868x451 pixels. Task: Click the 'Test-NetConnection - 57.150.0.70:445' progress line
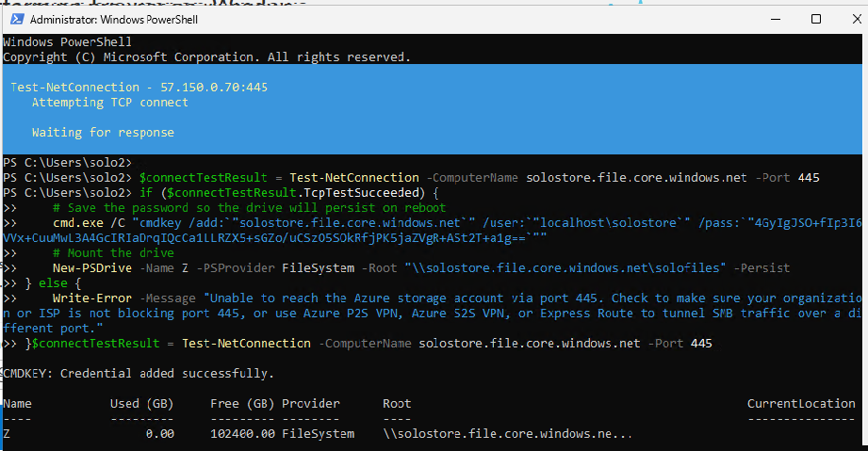click(x=139, y=87)
